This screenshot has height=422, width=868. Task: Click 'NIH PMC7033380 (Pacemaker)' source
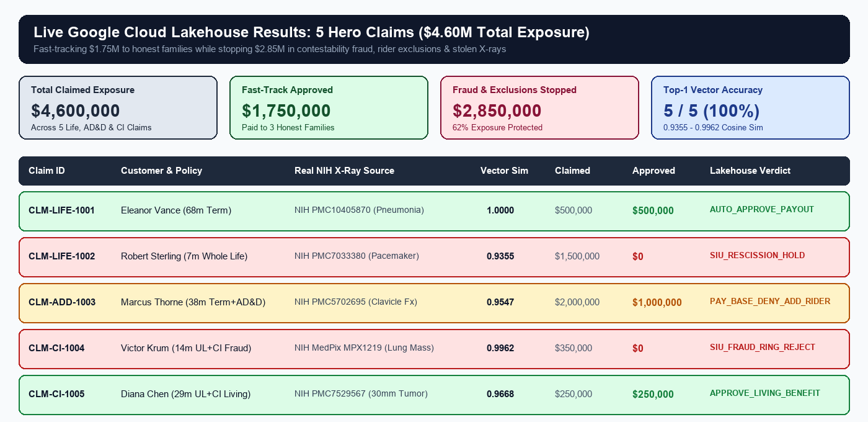(x=357, y=256)
